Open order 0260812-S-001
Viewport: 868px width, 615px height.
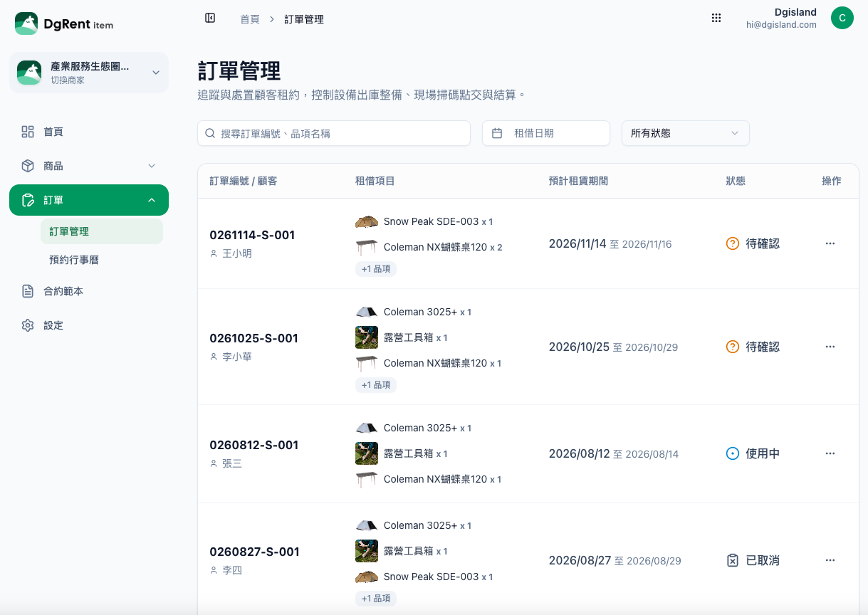pyautogui.click(x=253, y=445)
